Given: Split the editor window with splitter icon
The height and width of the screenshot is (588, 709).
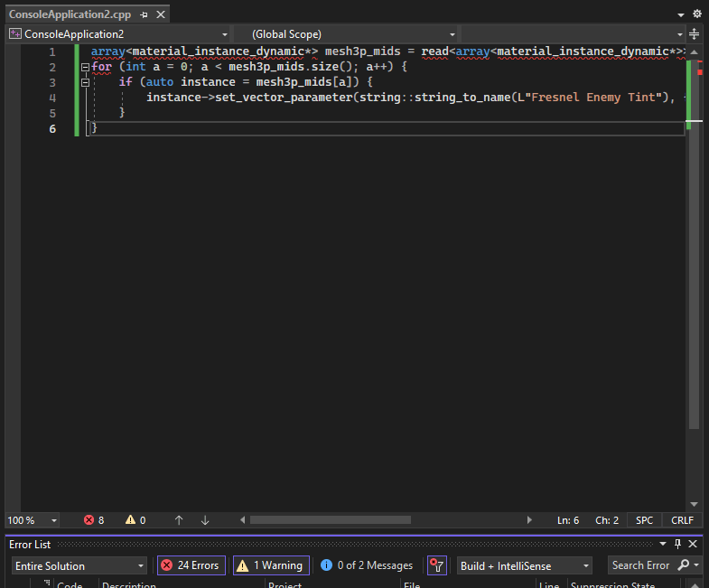Looking at the screenshot, I should 694,34.
